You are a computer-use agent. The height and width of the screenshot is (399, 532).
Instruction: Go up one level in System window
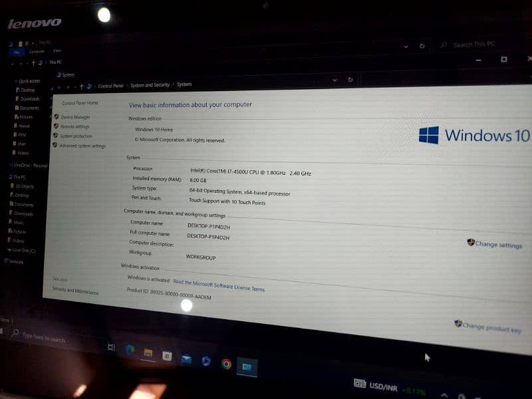[82, 86]
